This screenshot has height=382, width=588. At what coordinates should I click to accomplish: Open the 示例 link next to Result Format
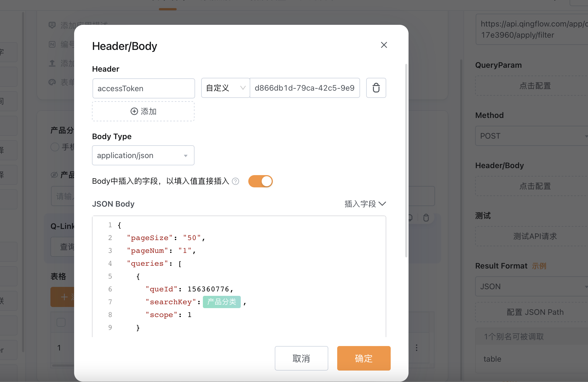[x=539, y=266]
